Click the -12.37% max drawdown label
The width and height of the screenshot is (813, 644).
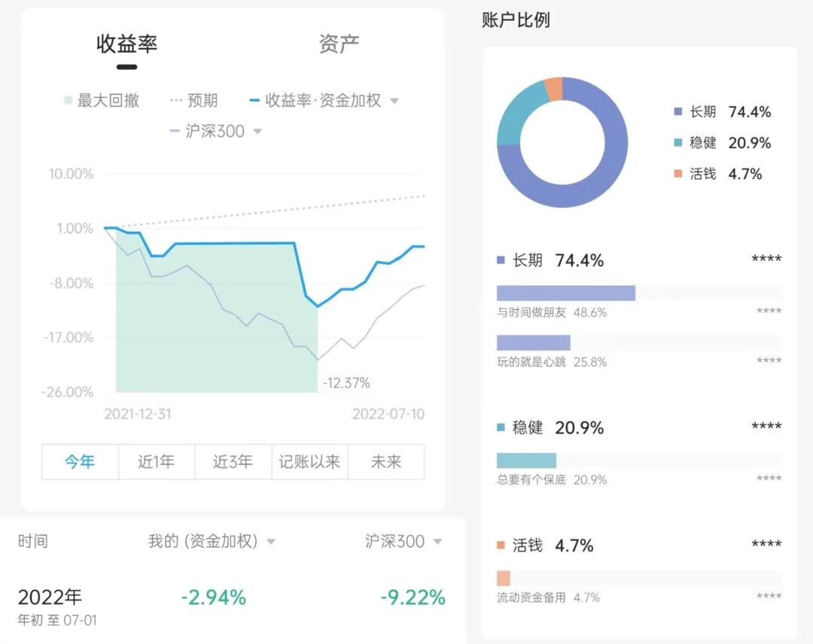[346, 384]
